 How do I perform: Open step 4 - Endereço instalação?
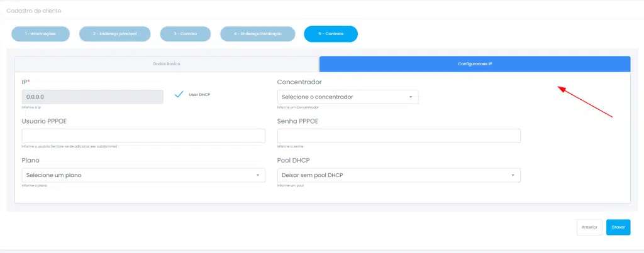tap(257, 34)
